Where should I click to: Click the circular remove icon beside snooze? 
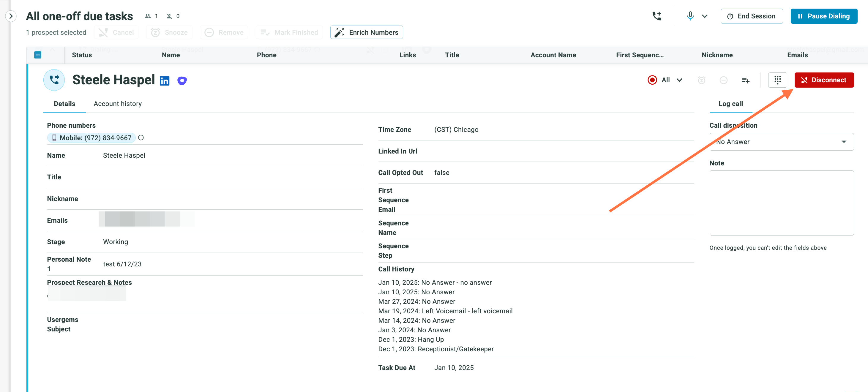(x=723, y=80)
